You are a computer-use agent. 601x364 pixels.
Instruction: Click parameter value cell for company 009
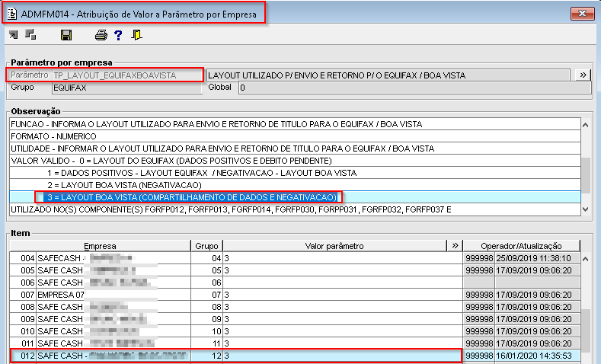[x=343, y=319]
